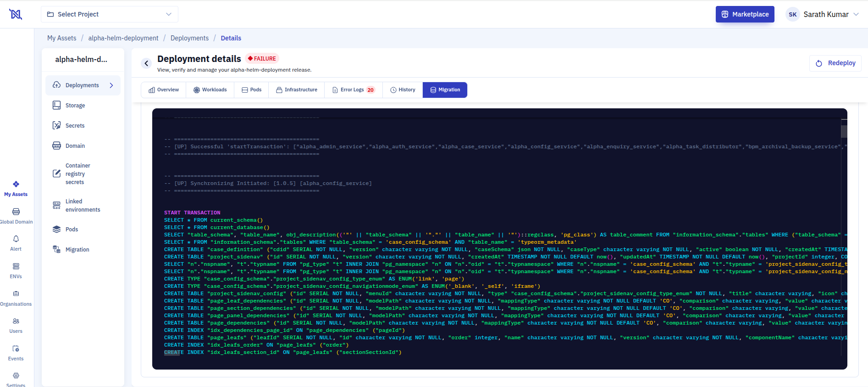Click the Pods sidebar stack icon
Viewport: 868px width, 387px height.
56,229
